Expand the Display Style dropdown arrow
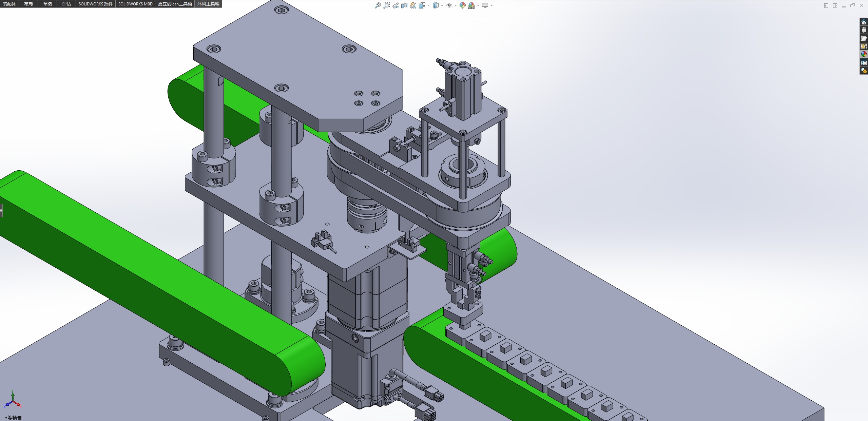Viewport: 868px width, 421px height. tap(442, 5)
